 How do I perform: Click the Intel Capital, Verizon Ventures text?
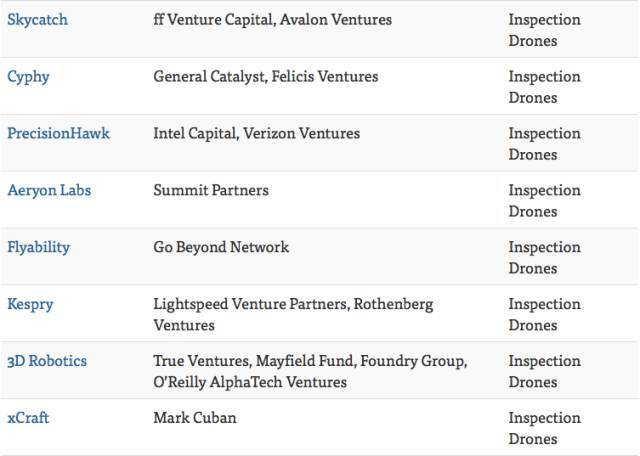[256, 133]
